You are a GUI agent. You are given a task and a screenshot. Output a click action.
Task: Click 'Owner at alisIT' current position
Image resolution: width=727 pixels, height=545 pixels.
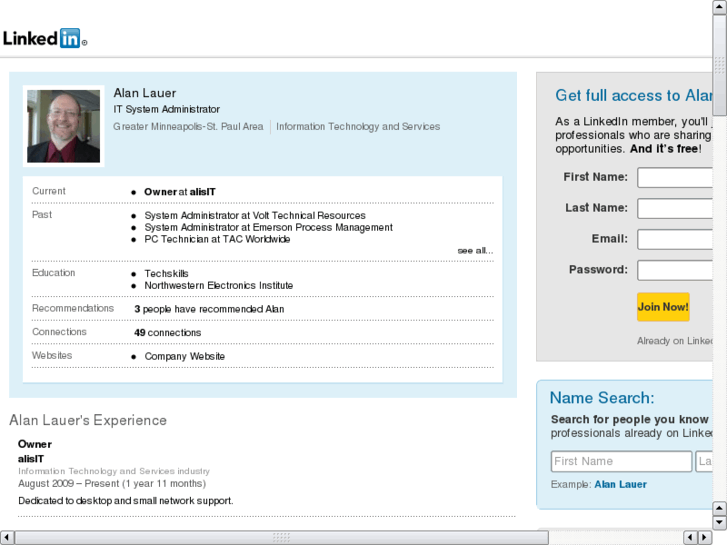(x=180, y=192)
